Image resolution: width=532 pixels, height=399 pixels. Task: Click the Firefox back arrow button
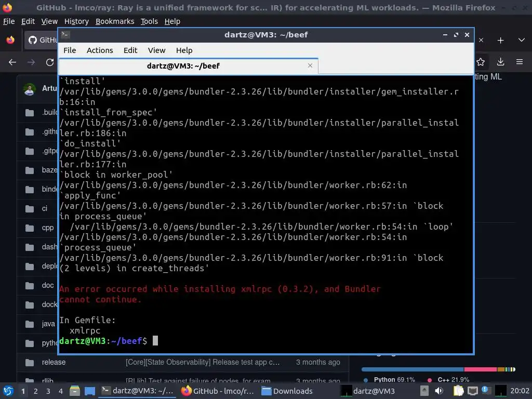(12, 62)
